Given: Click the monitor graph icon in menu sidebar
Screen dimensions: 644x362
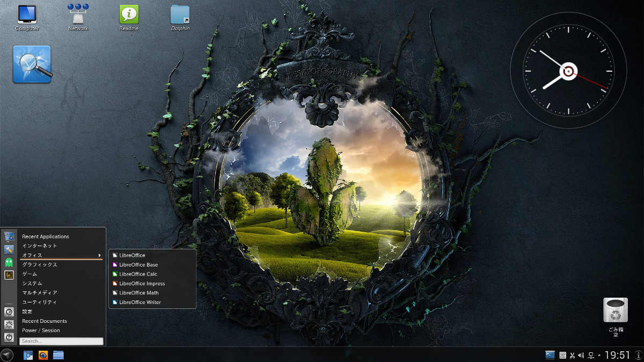Looking at the screenshot, I should 9,275.
